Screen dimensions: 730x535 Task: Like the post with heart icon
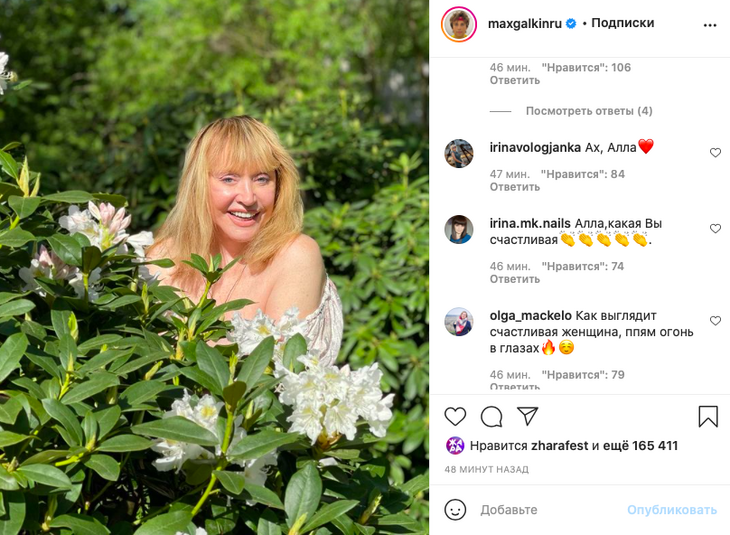coord(455,416)
